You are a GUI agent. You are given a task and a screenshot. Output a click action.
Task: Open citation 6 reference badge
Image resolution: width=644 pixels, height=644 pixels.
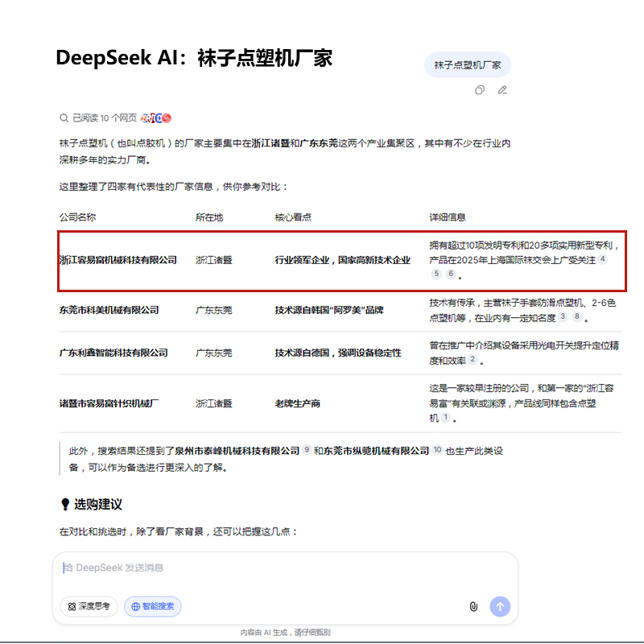coord(451,274)
